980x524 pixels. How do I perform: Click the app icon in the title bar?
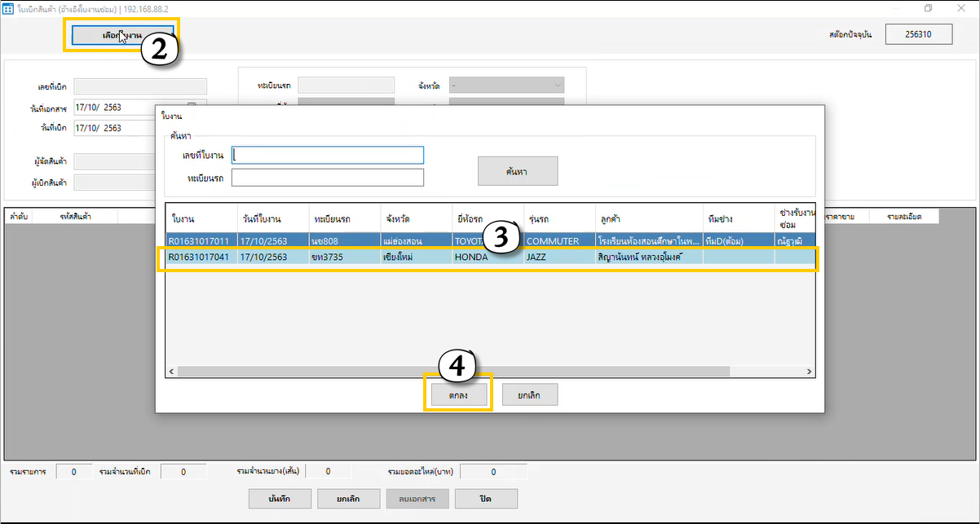point(9,9)
